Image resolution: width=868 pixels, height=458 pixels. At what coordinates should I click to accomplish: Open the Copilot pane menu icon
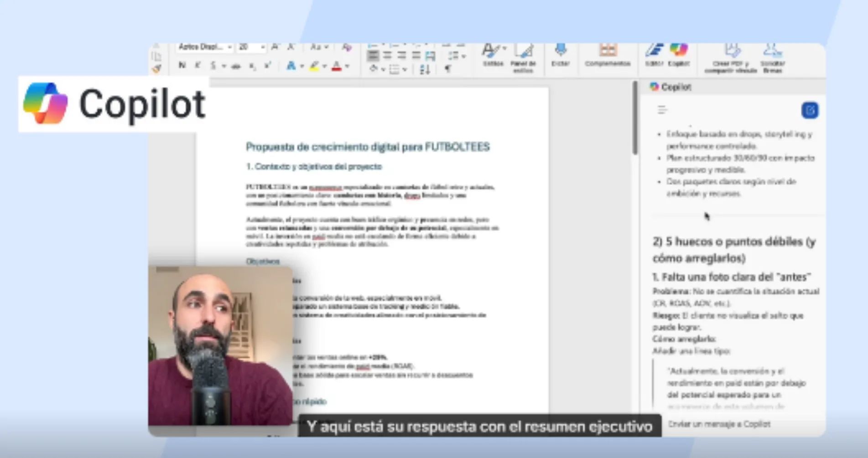(662, 110)
